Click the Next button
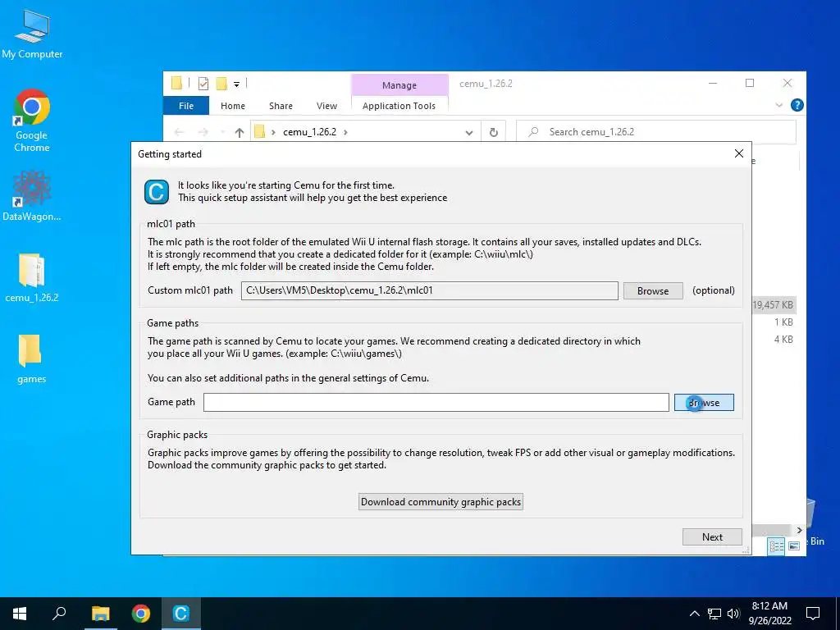The width and height of the screenshot is (840, 630). point(713,536)
